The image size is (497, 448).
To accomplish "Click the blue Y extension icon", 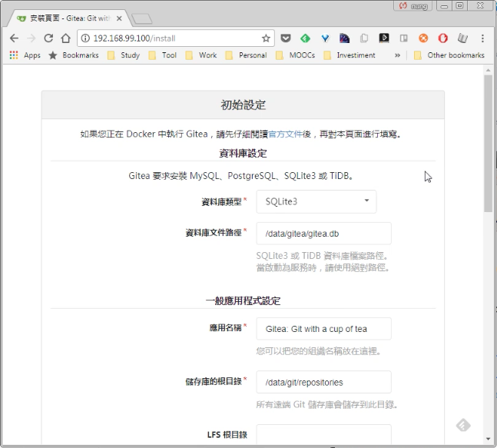I will click(325, 38).
